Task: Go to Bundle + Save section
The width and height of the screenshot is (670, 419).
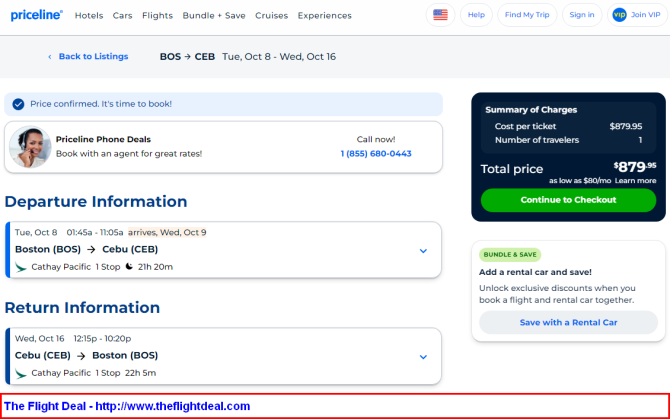Action: click(x=214, y=15)
